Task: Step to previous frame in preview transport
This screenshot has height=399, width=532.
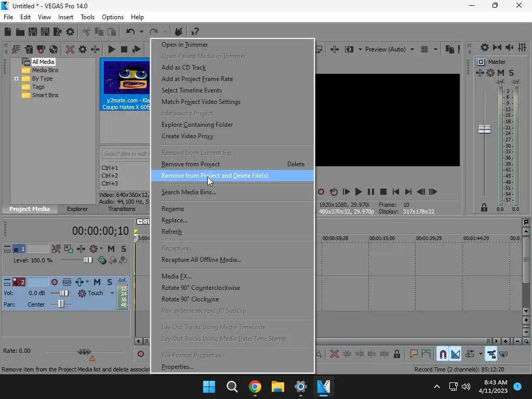Action: [421, 192]
